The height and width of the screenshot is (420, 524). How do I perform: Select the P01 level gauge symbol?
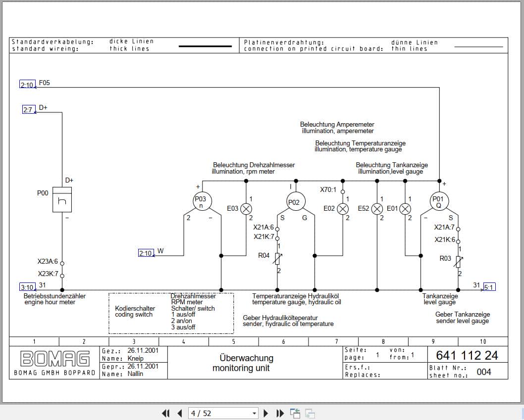pyautogui.click(x=439, y=200)
